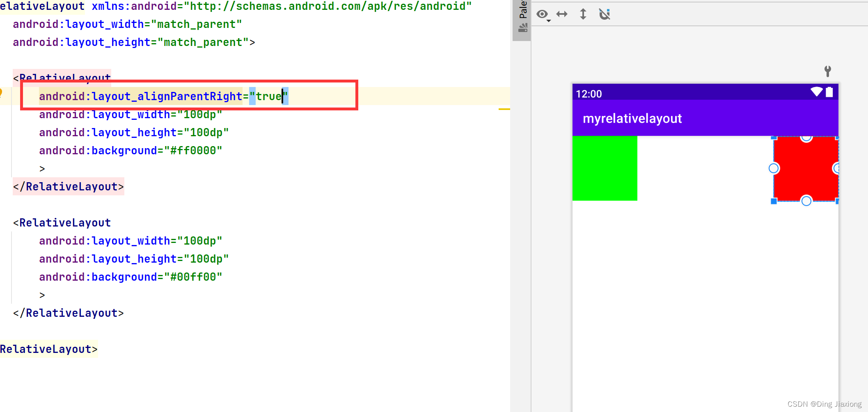Click the battery icon in preview status bar
868x412 pixels.
click(829, 92)
